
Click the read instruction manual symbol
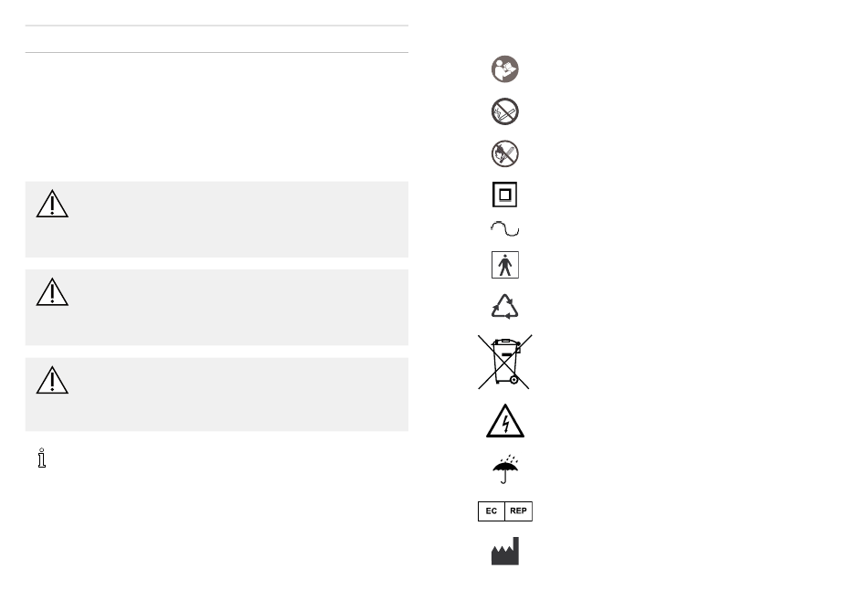505,69
